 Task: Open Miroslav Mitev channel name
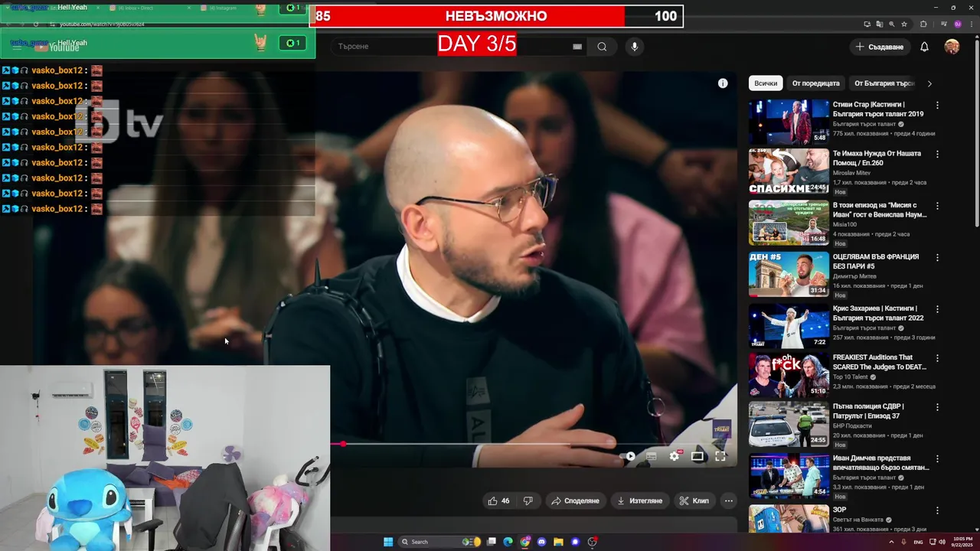point(851,173)
